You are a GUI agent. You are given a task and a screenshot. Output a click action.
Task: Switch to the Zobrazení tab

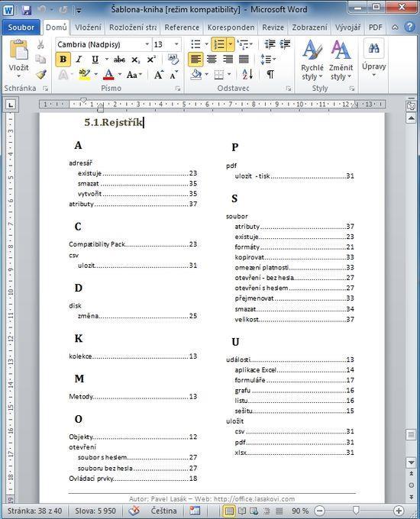(x=309, y=27)
